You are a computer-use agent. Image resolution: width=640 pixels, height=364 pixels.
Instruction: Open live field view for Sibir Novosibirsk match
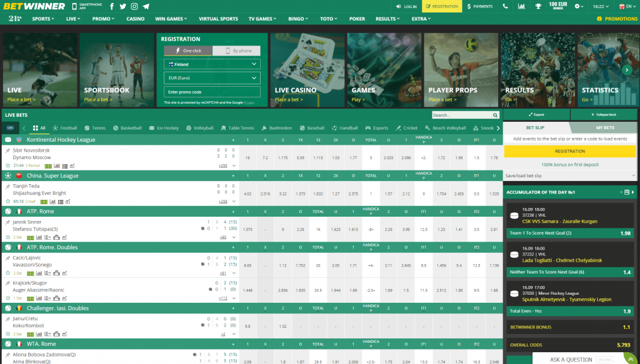48,166
